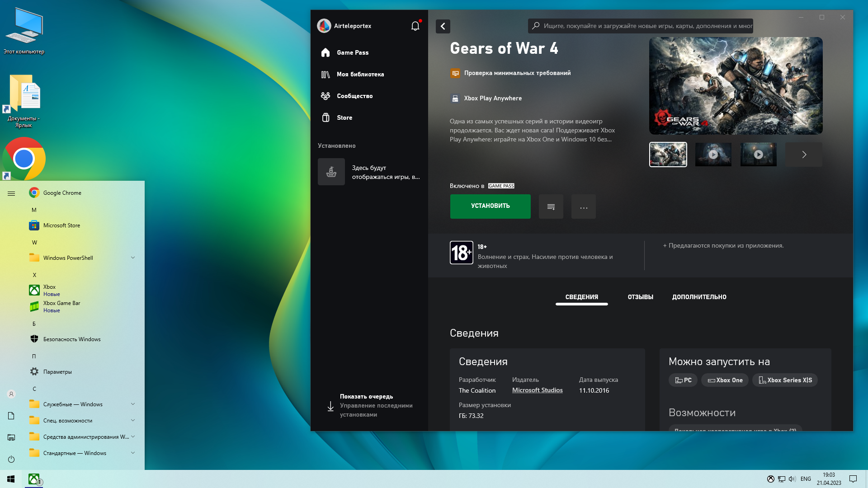Click the green УСТАНОВИТЬ button
This screenshot has height=488, width=868.
pos(490,206)
